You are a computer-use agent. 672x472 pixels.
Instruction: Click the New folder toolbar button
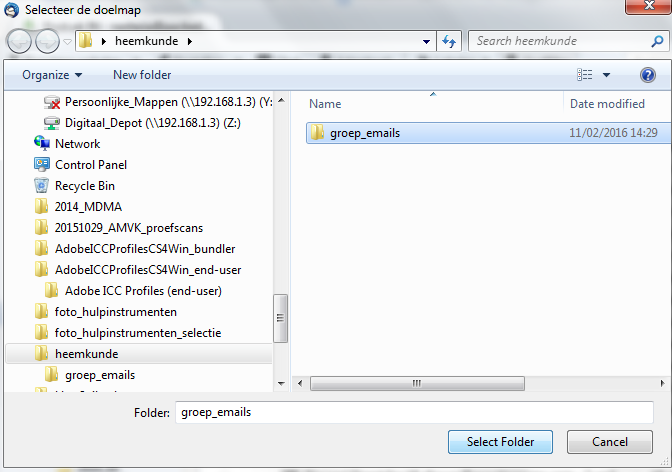click(x=142, y=75)
